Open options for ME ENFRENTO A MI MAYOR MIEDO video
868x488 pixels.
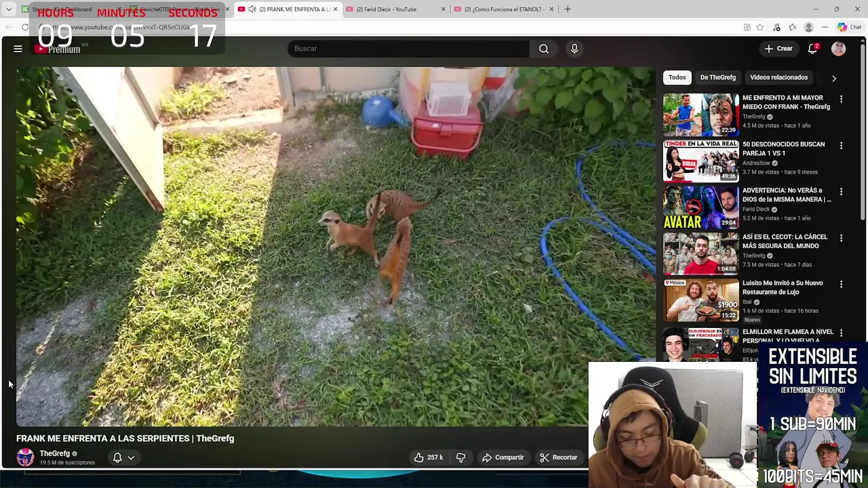coord(841,99)
